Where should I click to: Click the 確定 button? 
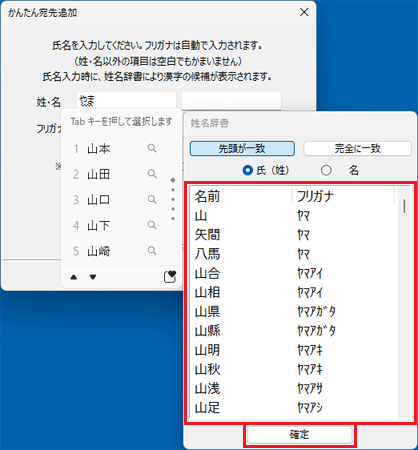299,435
